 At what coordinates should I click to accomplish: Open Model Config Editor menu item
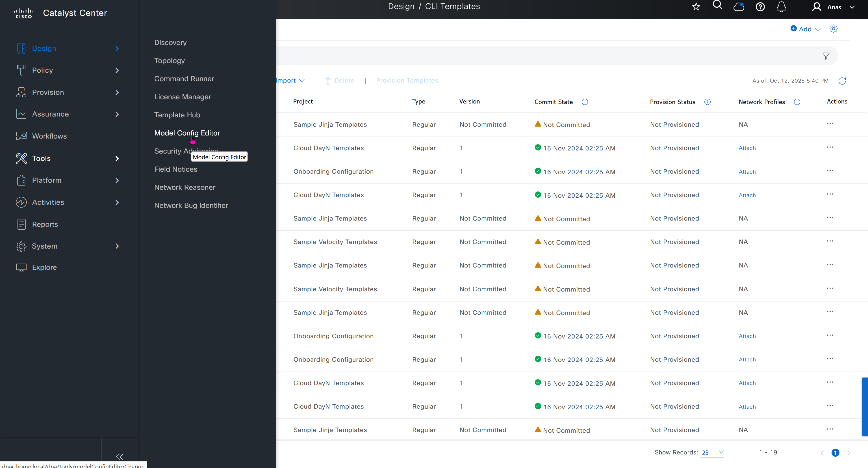click(187, 133)
